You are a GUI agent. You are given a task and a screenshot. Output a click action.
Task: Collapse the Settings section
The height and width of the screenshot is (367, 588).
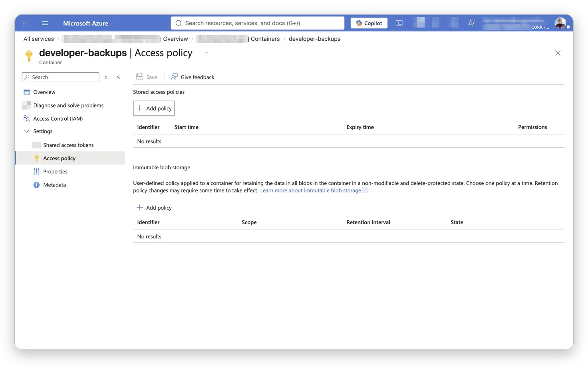click(x=27, y=131)
